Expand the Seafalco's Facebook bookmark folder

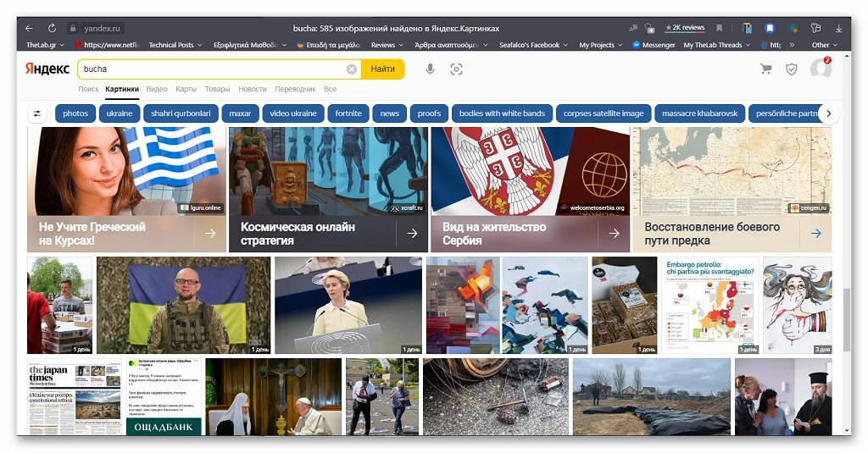(533, 45)
